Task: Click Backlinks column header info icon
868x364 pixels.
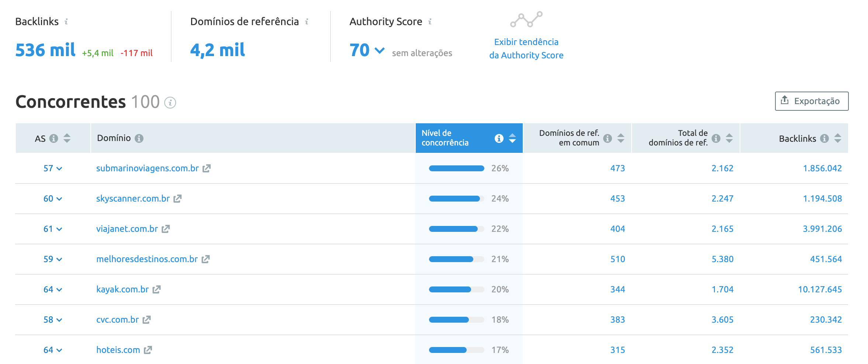Action: point(824,138)
